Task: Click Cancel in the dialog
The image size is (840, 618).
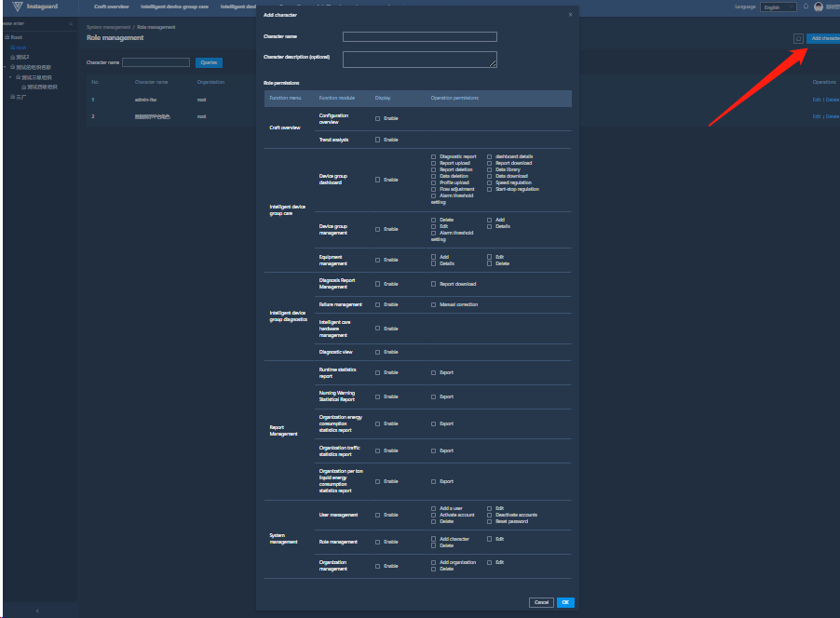Action: tap(541, 602)
